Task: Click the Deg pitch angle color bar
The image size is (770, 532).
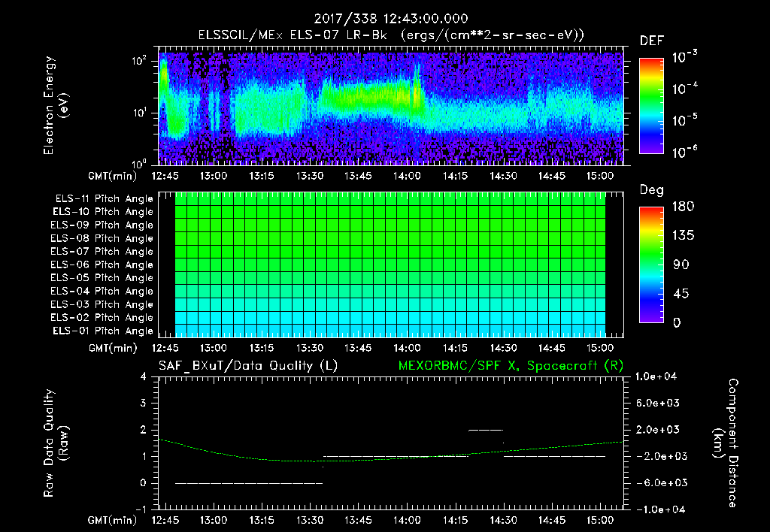Action: click(651, 264)
